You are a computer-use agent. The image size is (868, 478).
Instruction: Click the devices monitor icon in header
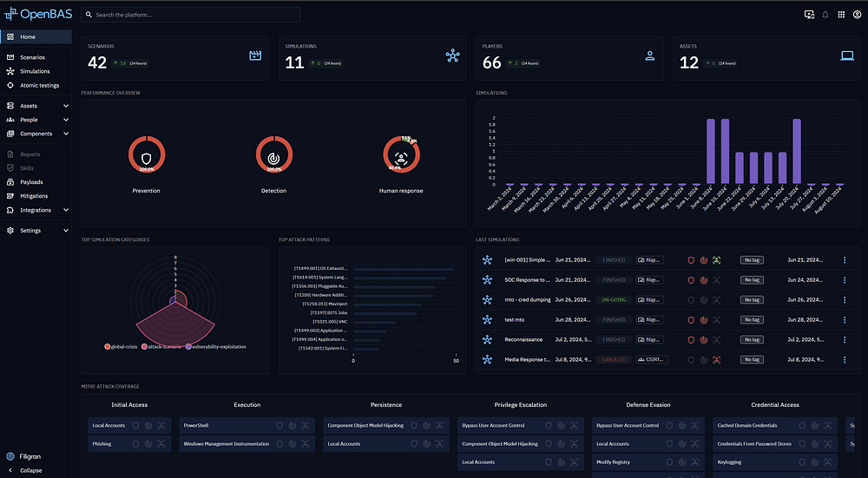809,15
